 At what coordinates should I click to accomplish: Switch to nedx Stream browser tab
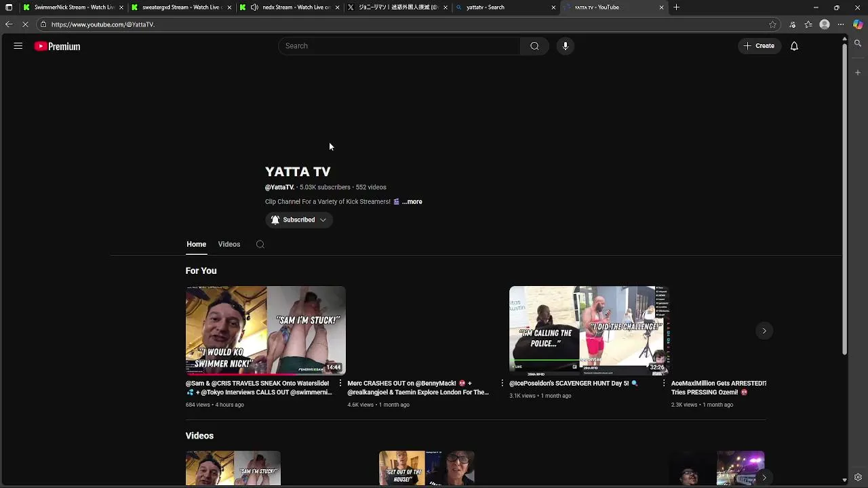tap(290, 7)
